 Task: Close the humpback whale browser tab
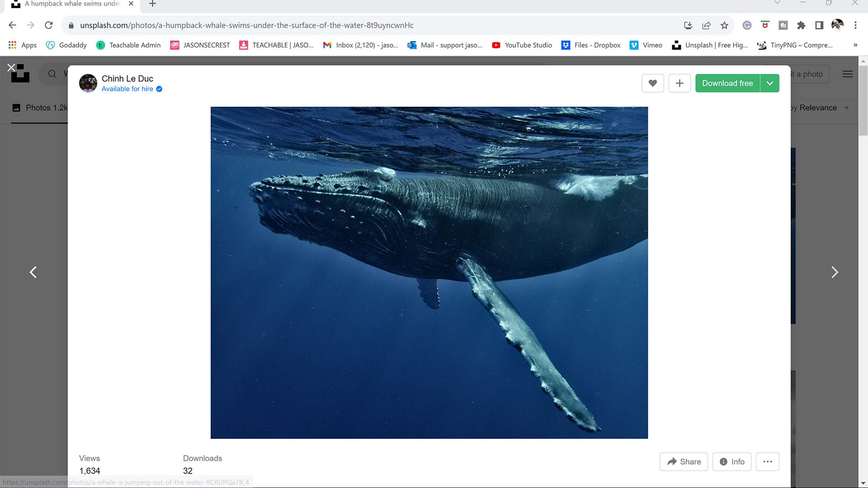pos(131,4)
